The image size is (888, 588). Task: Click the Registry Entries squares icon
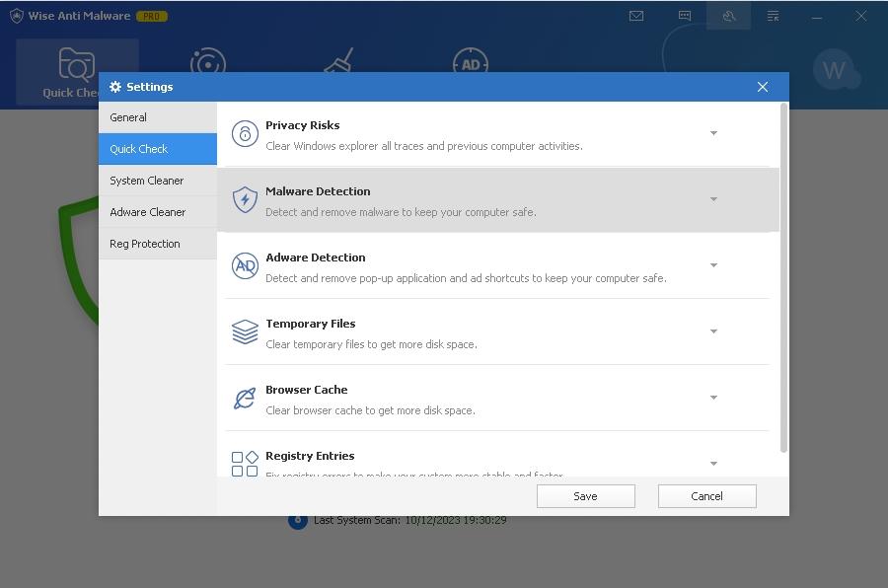pyautogui.click(x=245, y=464)
